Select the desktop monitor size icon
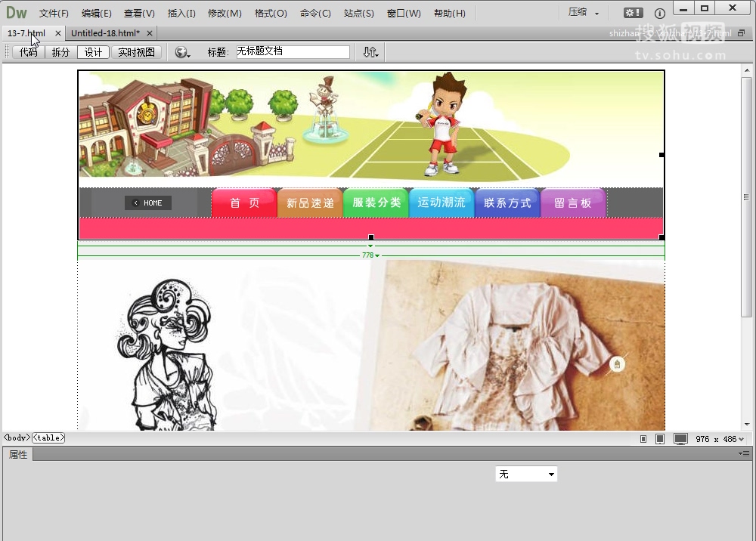The image size is (756, 541). click(x=681, y=439)
